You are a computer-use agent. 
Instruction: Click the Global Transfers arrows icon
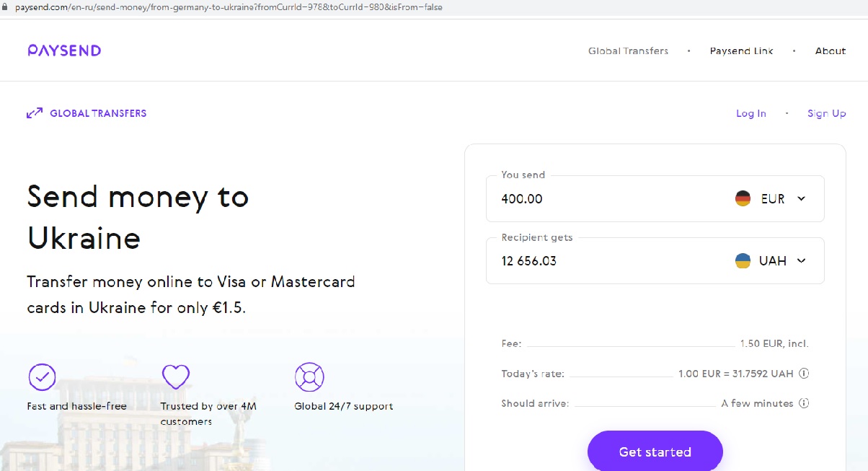(35, 113)
